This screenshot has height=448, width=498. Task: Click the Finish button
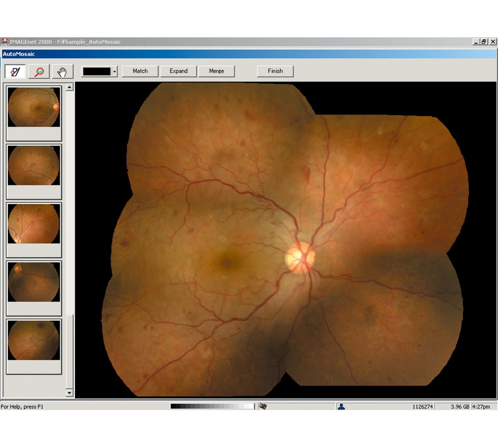[x=275, y=71]
